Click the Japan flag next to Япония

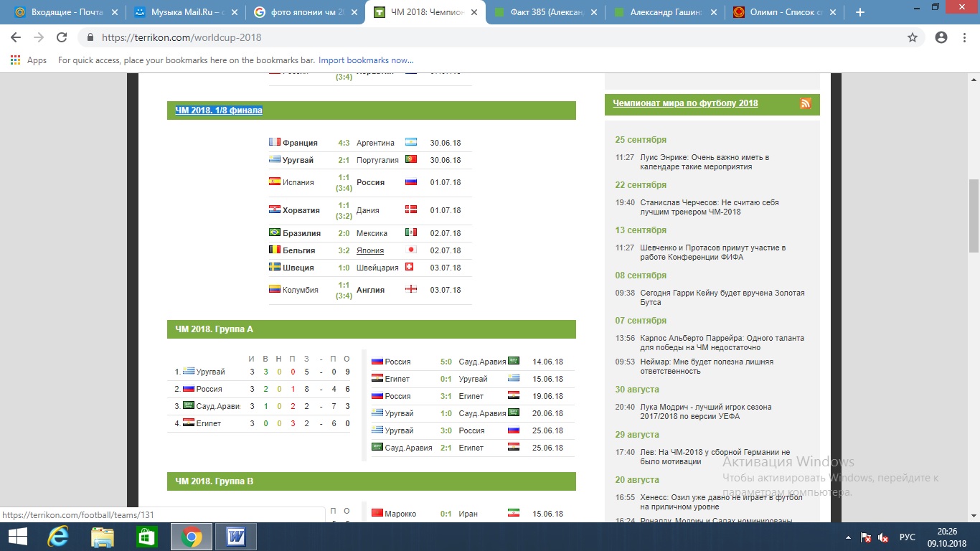pyautogui.click(x=411, y=250)
